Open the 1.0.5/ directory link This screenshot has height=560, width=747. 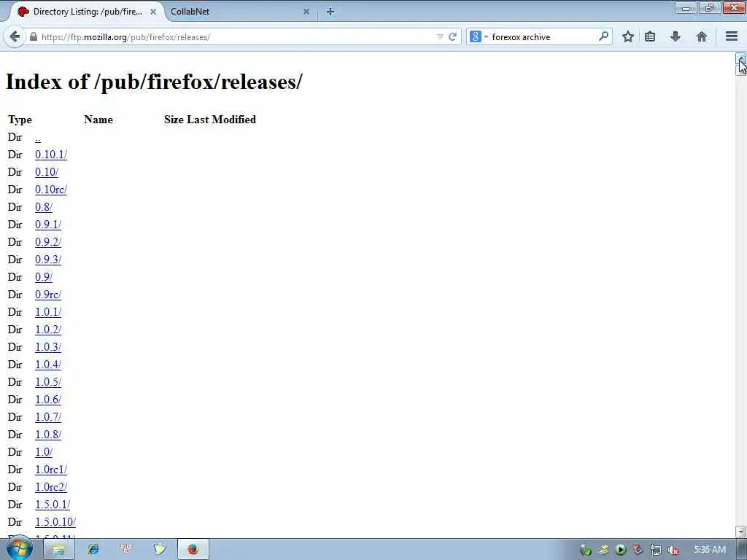pos(48,382)
